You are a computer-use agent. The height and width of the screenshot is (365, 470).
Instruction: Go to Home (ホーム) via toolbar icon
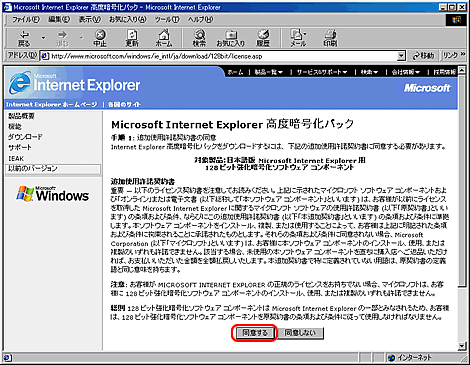click(164, 38)
